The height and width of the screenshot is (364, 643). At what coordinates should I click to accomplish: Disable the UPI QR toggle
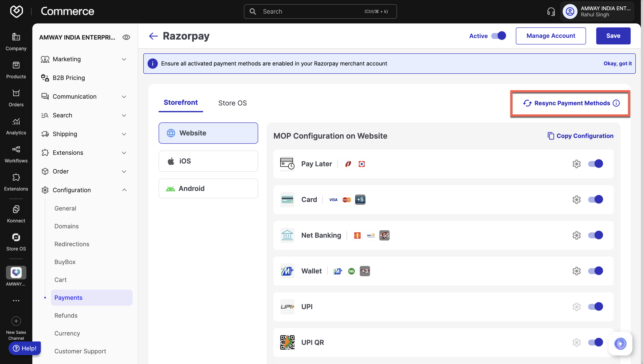[595, 342]
